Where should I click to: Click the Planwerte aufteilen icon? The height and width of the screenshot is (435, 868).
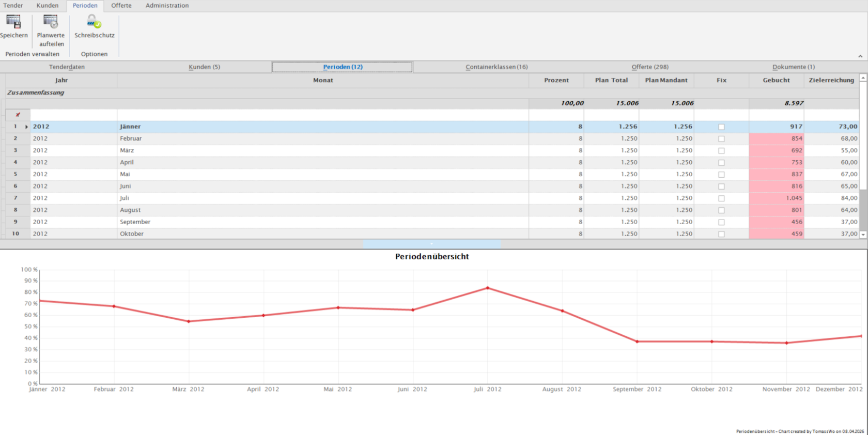[51, 22]
